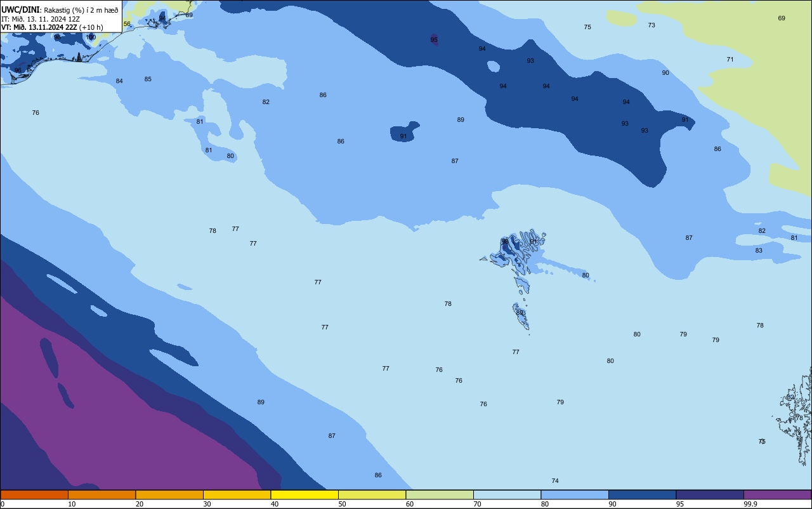Click the map value 85
Image resolution: width=812 pixels, height=509 pixels.
148,79
